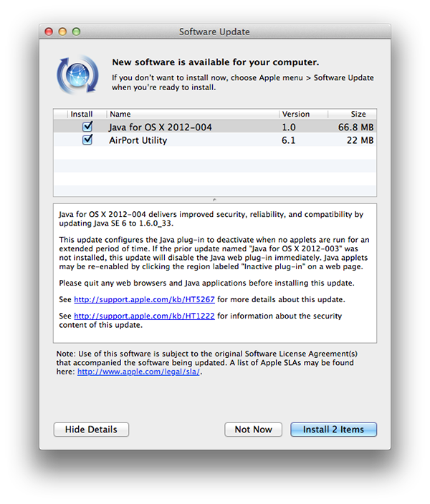
Task: Uncheck AirPort Utility install checkbox
Action: [x=87, y=140]
